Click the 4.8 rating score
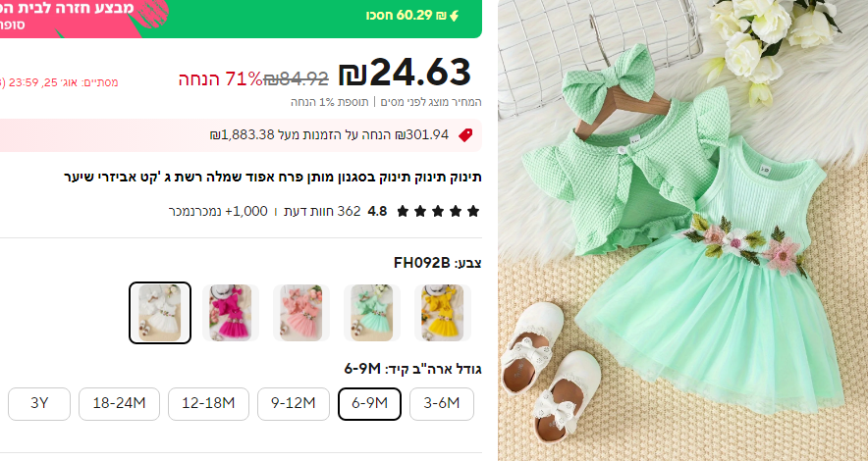The image size is (868, 461). (377, 211)
